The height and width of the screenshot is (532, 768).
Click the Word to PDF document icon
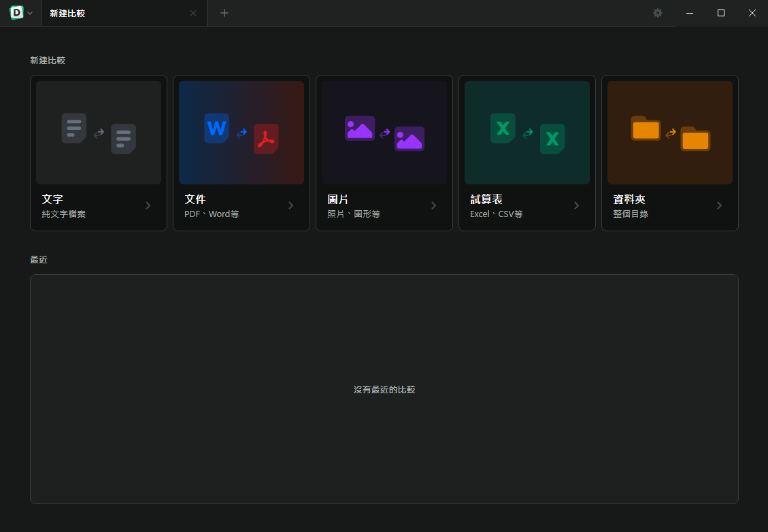241,133
